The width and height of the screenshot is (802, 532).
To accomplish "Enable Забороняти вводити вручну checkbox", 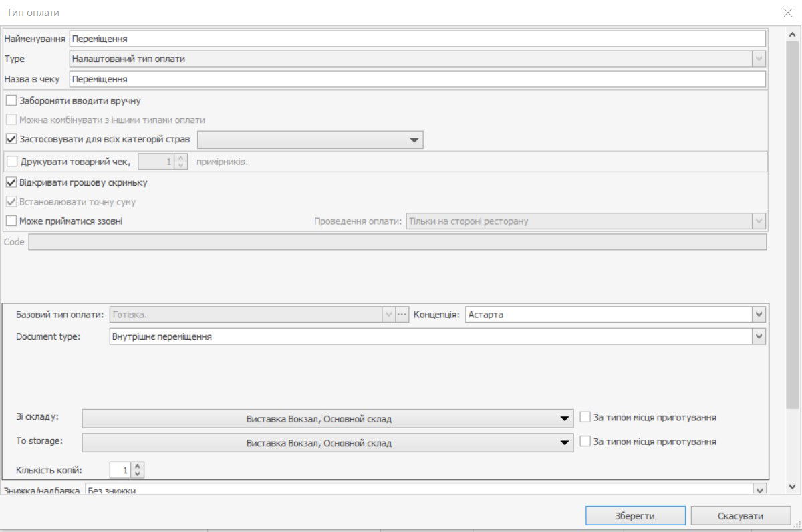I will point(11,101).
